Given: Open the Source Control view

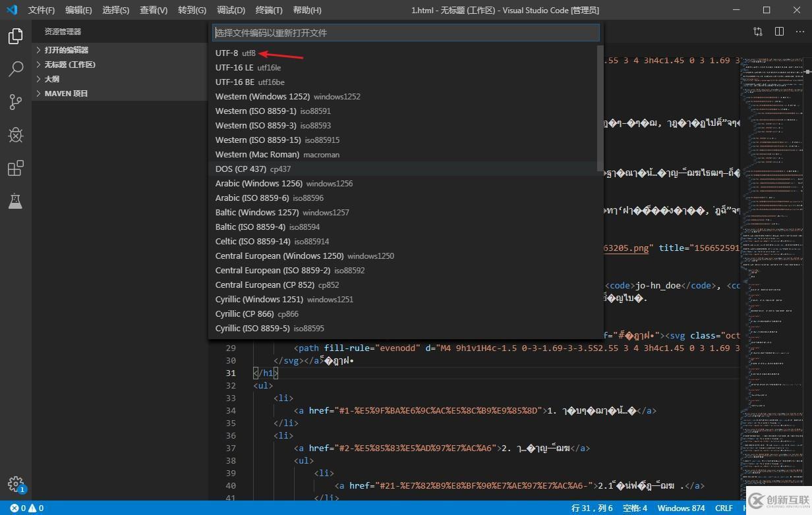Looking at the screenshot, I should (x=15, y=101).
